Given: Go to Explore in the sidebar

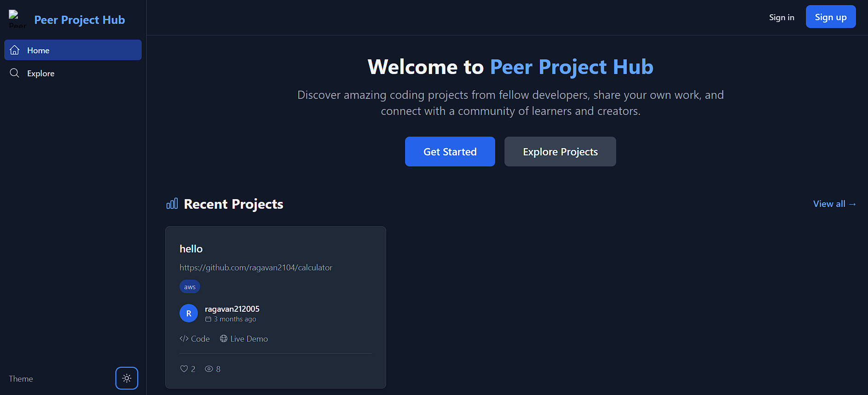Looking at the screenshot, I should 41,74.
